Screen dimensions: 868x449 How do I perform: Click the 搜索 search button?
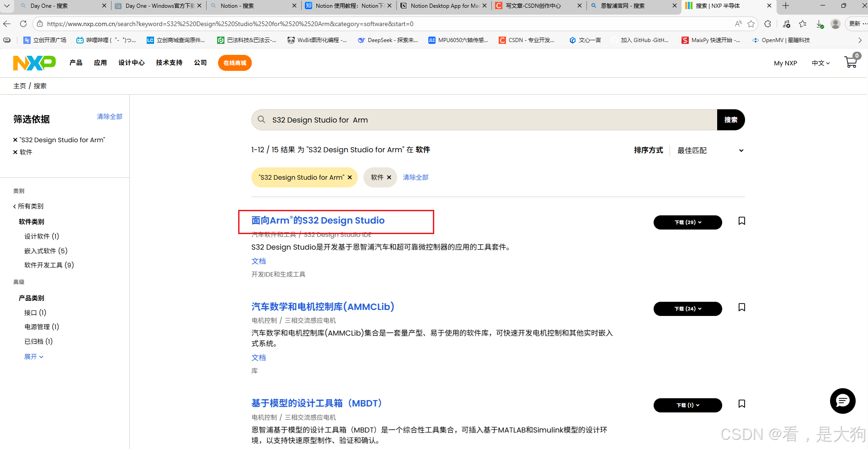click(730, 120)
